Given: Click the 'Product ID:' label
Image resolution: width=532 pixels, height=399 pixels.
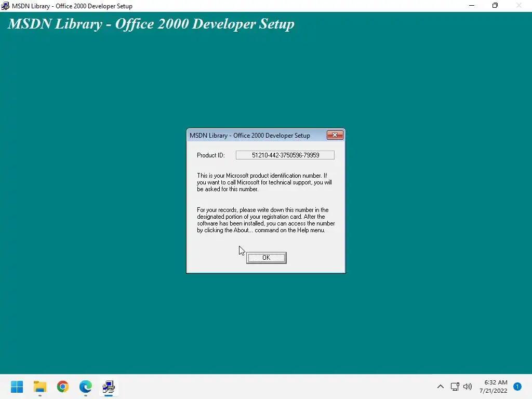Looking at the screenshot, I should [211, 155].
